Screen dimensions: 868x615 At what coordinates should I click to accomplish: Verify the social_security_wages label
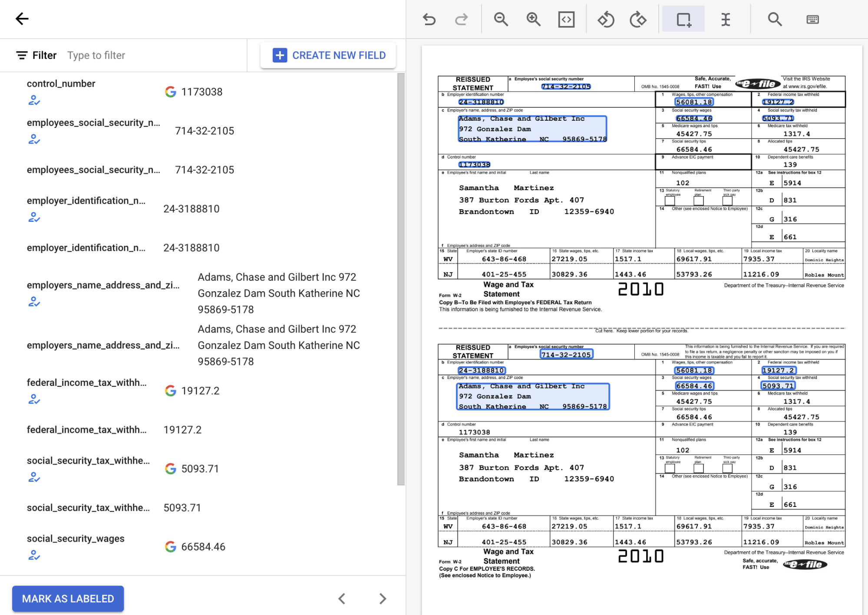tap(35, 555)
